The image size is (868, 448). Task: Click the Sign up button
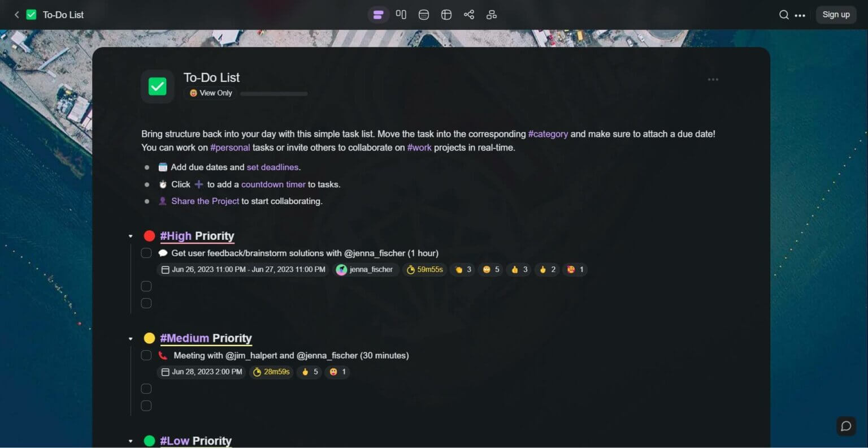pos(836,15)
